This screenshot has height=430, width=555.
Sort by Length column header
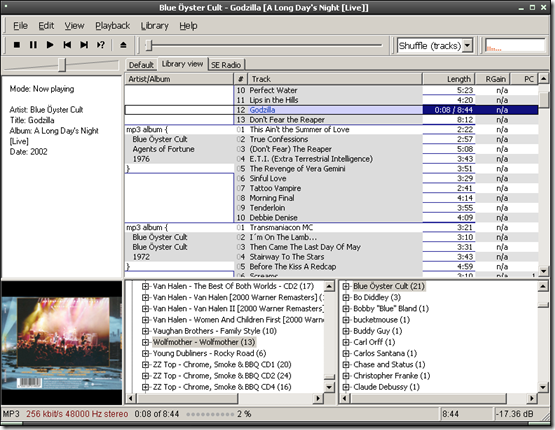448,79
